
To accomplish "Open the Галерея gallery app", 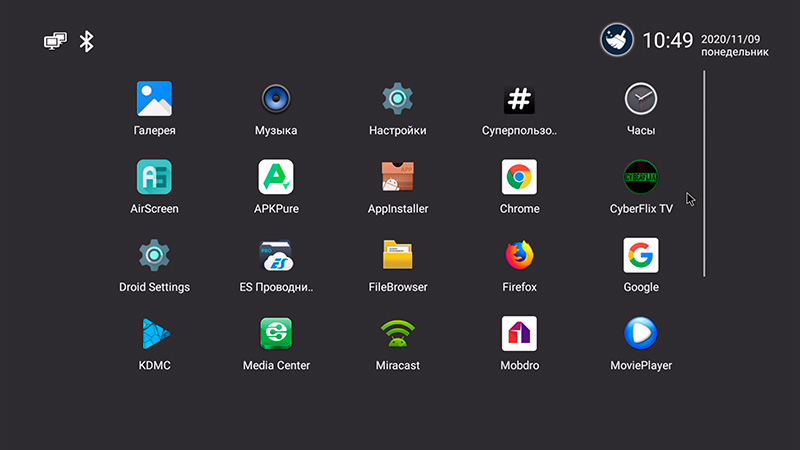I will (154, 99).
